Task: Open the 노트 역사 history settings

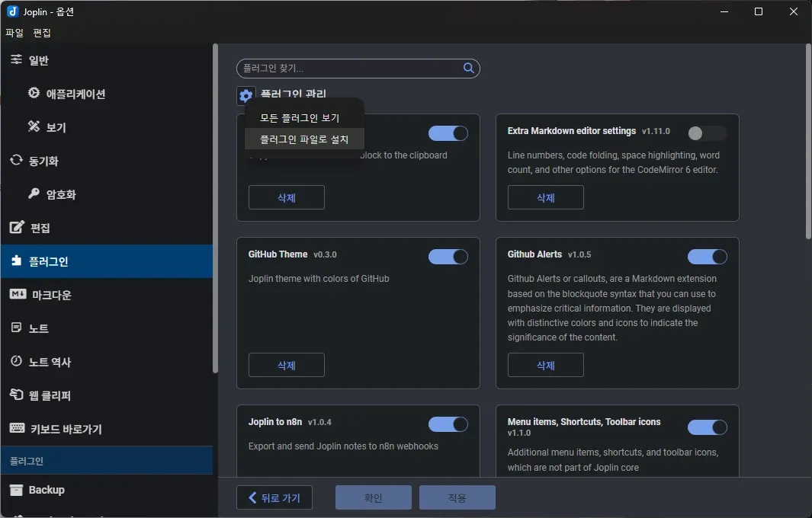Action: coord(106,362)
